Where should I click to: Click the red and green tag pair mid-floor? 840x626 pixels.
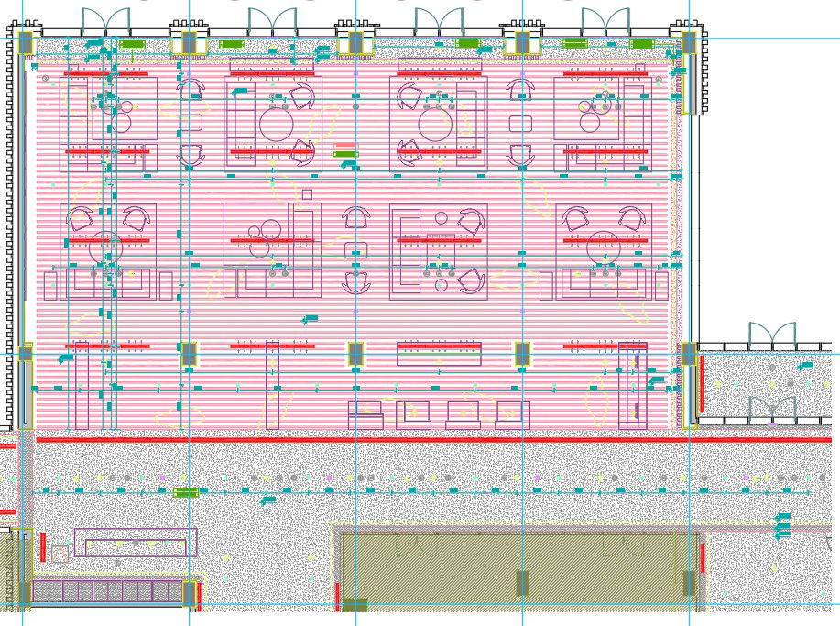[x=344, y=150]
